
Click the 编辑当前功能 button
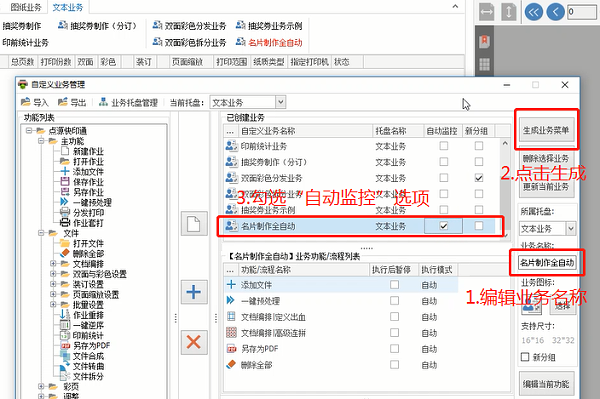pyautogui.click(x=546, y=384)
